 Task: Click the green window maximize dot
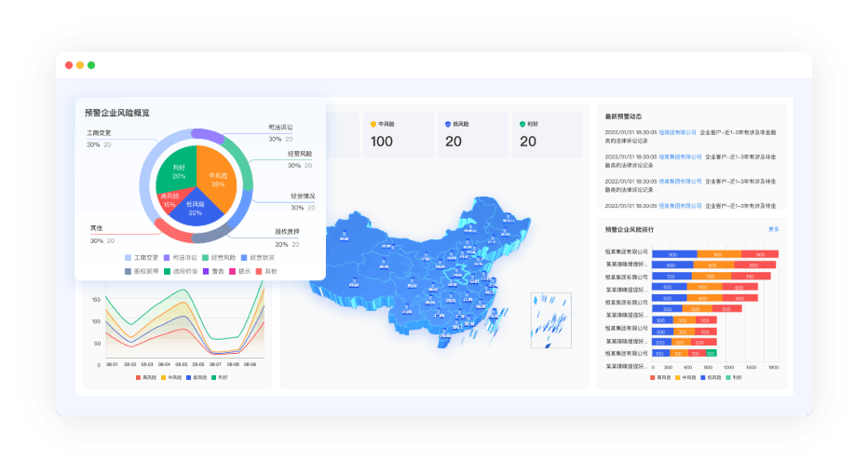[x=91, y=65]
